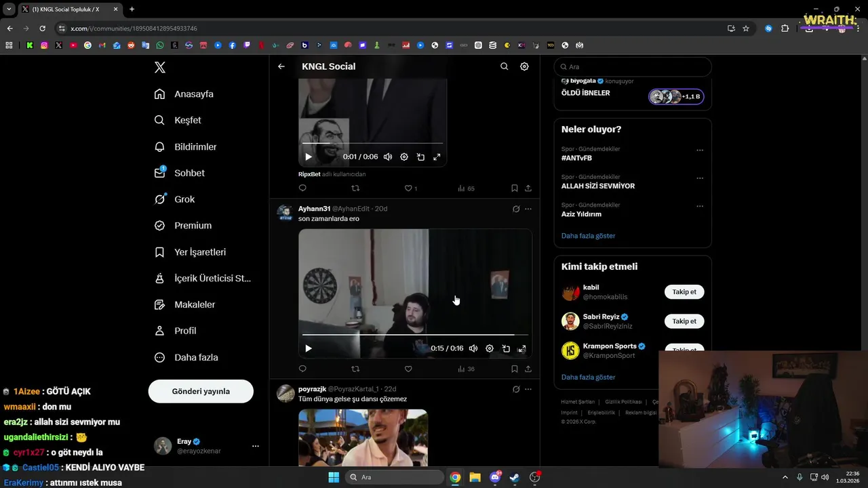
Task: Go back using the KNGL Social header arrow
Action: click(281, 66)
